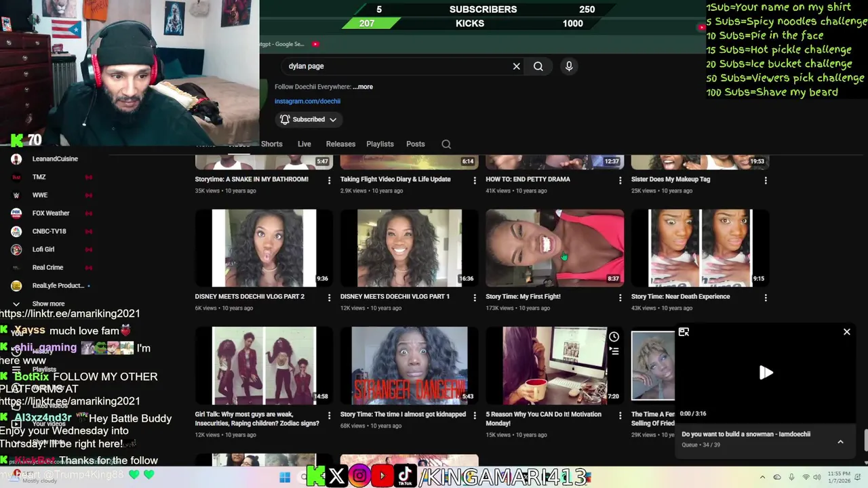Open TikTok icon in bottom bar
The width and height of the screenshot is (868, 488).
406,476
